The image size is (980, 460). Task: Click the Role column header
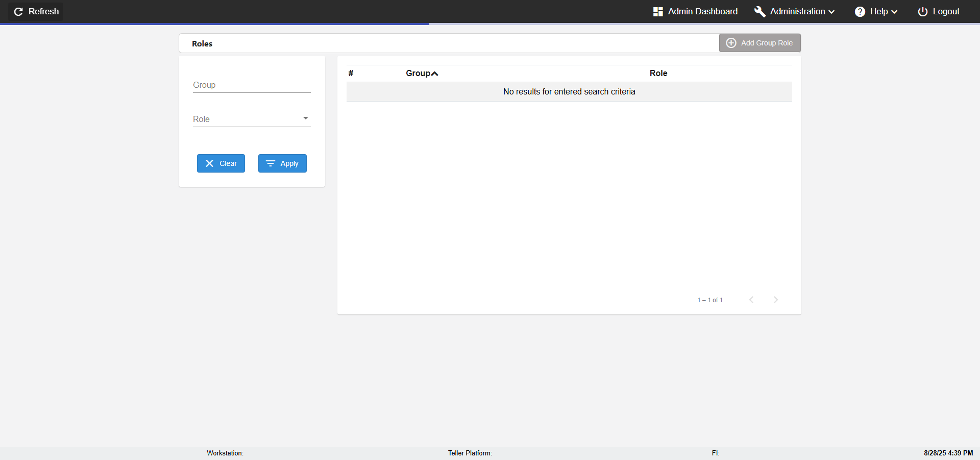tap(658, 73)
